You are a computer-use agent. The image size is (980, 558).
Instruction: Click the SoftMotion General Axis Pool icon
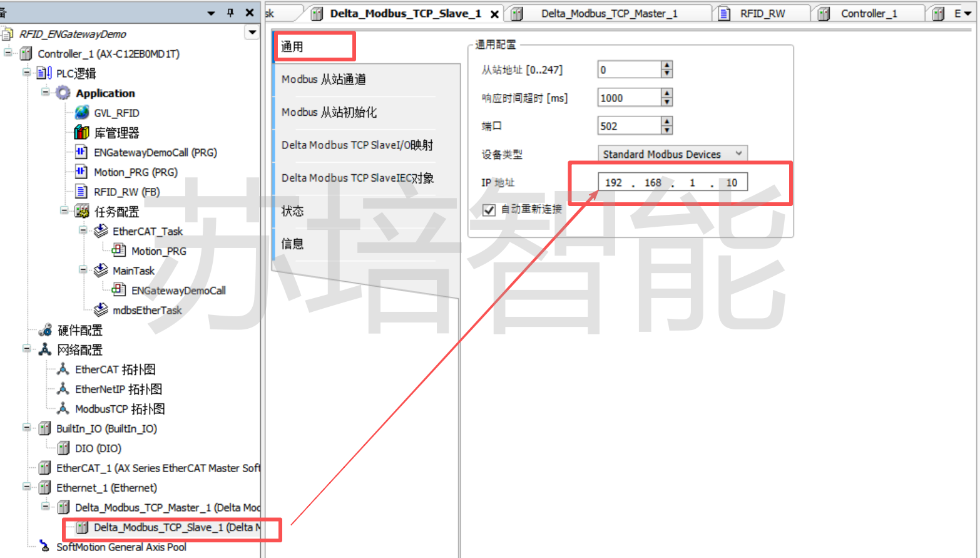[x=44, y=547]
